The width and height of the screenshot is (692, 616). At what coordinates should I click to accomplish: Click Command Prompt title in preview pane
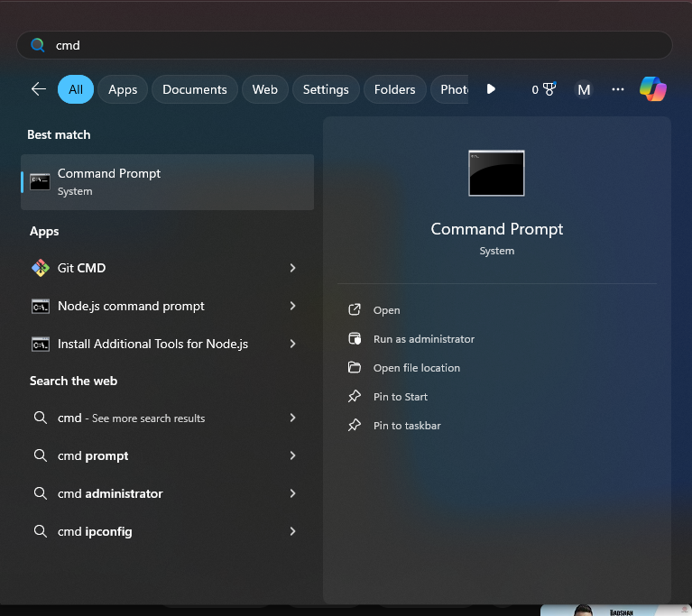point(497,229)
